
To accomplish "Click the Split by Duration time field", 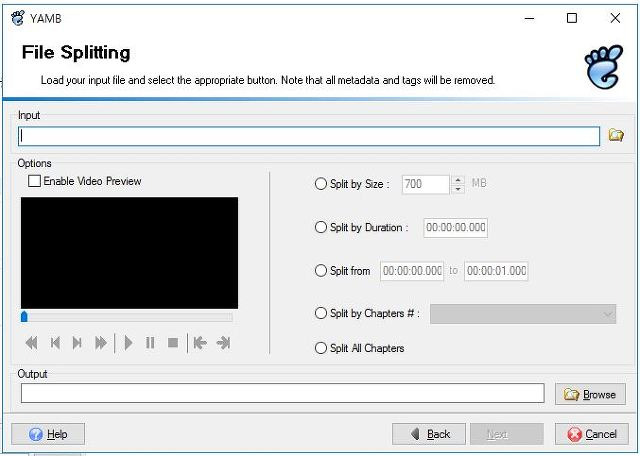I will click(456, 227).
